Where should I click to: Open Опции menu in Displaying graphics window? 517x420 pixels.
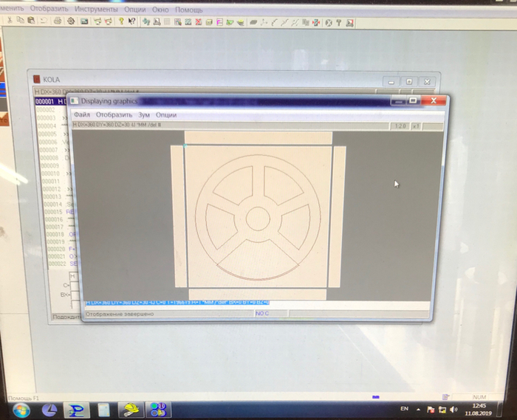pyautogui.click(x=166, y=115)
